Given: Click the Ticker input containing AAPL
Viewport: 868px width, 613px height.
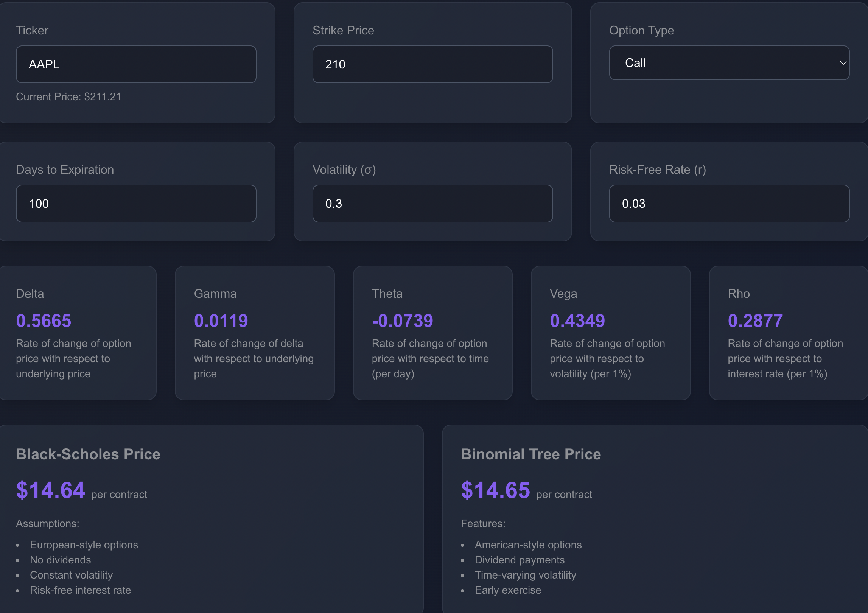Looking at the screenshot, I should (x=136, y=64).
